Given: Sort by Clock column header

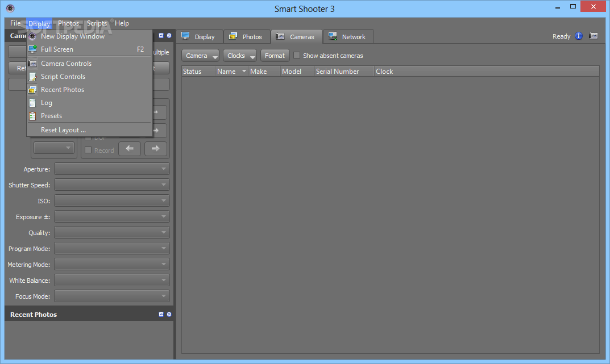Looking at the screenshot, I should tap(487, 72).
